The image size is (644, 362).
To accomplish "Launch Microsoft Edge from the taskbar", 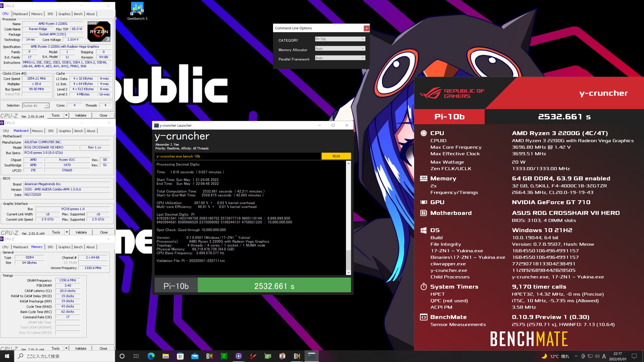I will [151, 356].
